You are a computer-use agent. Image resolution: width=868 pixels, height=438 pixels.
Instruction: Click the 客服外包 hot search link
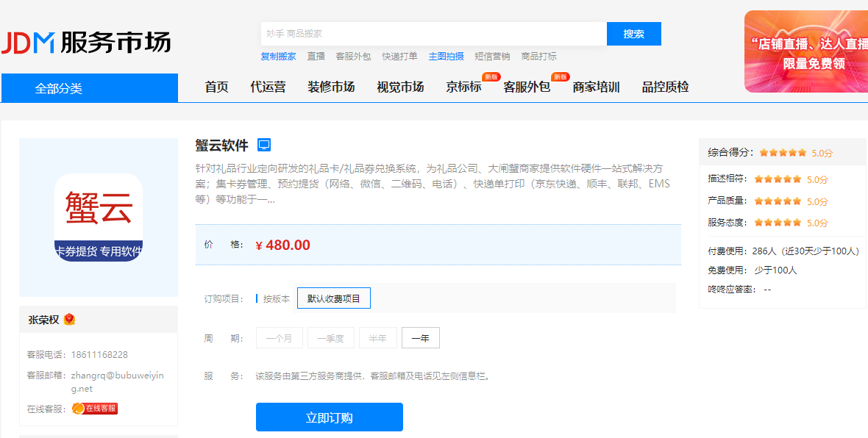pyautogui.click(x=353, y=57)
